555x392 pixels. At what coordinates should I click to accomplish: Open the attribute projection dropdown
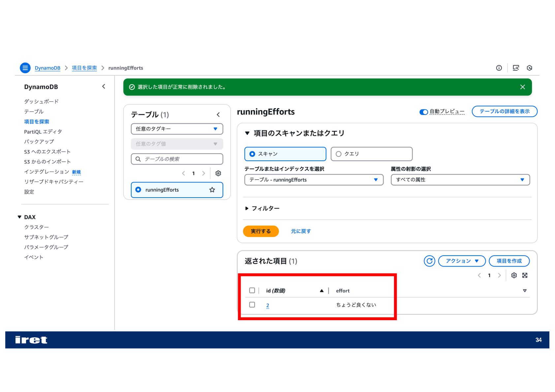click(x=460, y=180)
